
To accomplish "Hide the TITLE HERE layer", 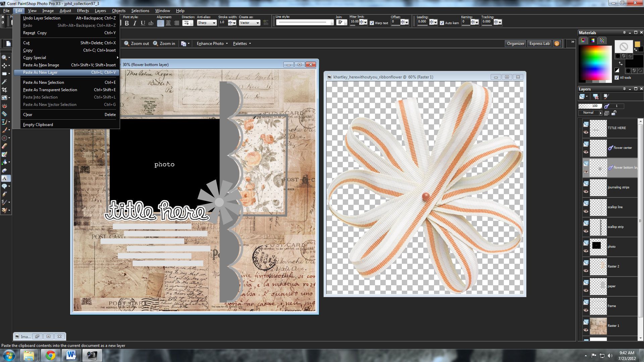I will (586, 132).
